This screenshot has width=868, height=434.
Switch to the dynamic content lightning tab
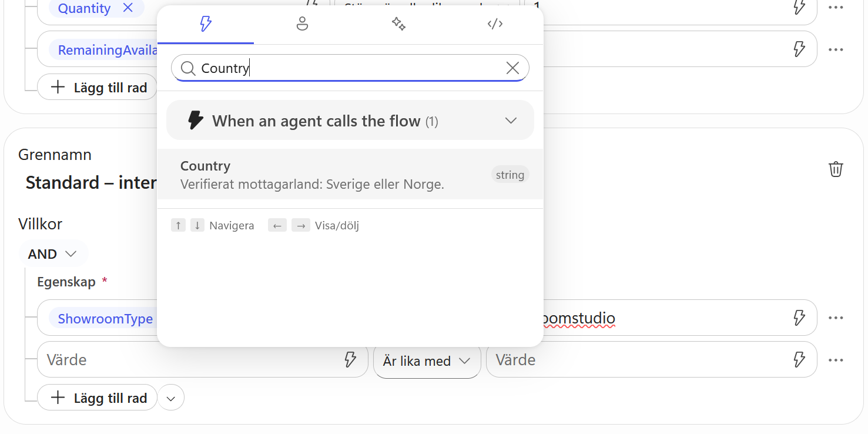(206, 24)
